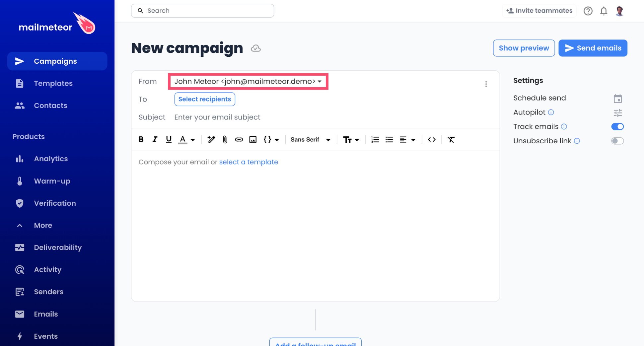Open the text color picker
Screen dimensions: 644x346
pyautogui.click(x=186, y=140)
